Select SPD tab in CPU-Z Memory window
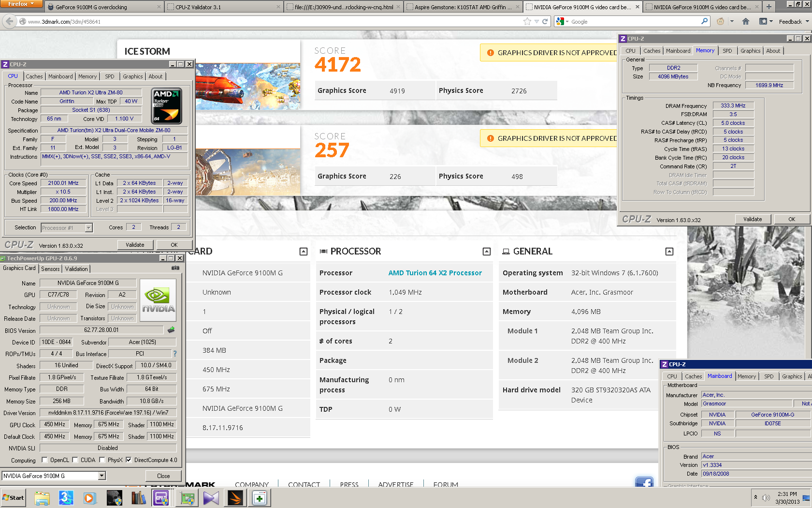The height and width of the screenshot is (508, 812). pyautogui.click(x=727, y=51)
